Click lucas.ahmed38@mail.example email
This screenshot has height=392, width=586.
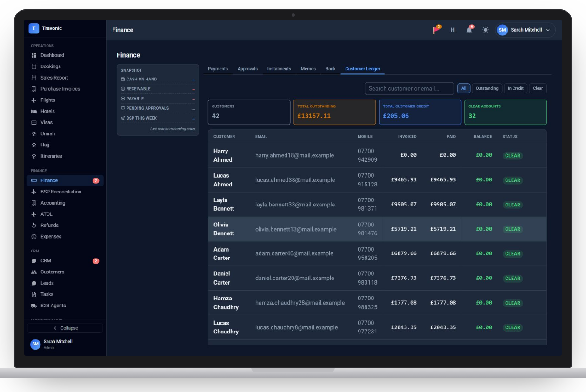(295, 180)
